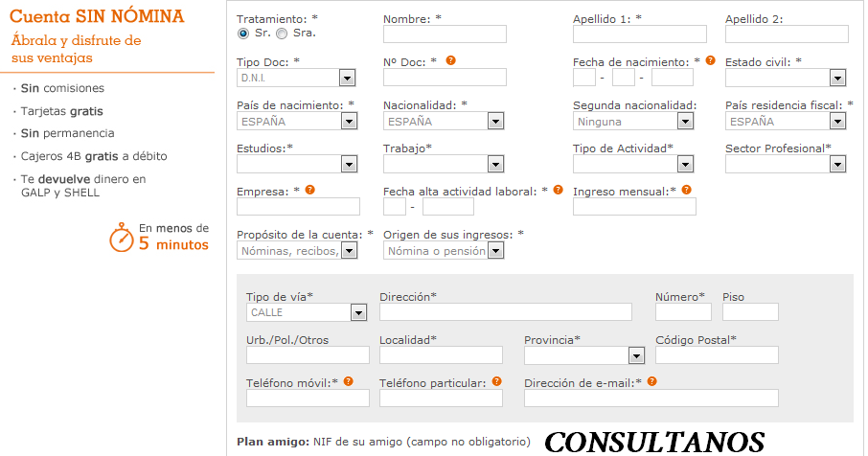Open the Propósito de la cuenta dropdown

(349, 251)
